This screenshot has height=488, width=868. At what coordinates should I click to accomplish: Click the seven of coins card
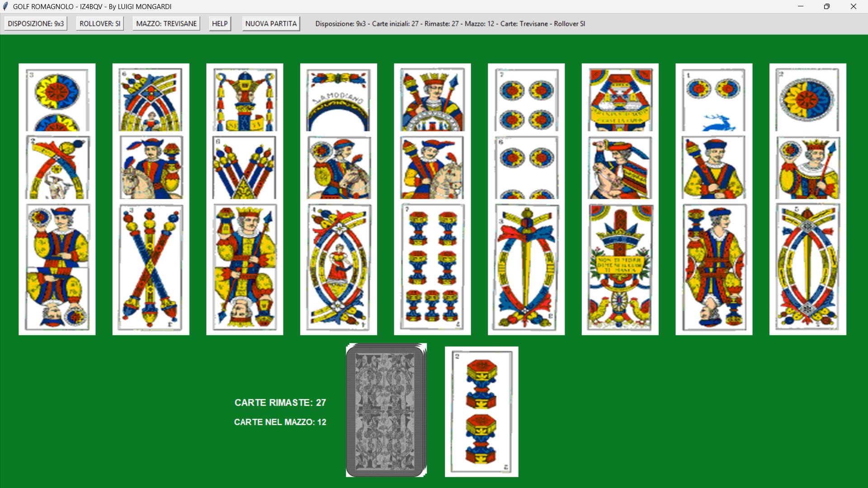point(526,98)
